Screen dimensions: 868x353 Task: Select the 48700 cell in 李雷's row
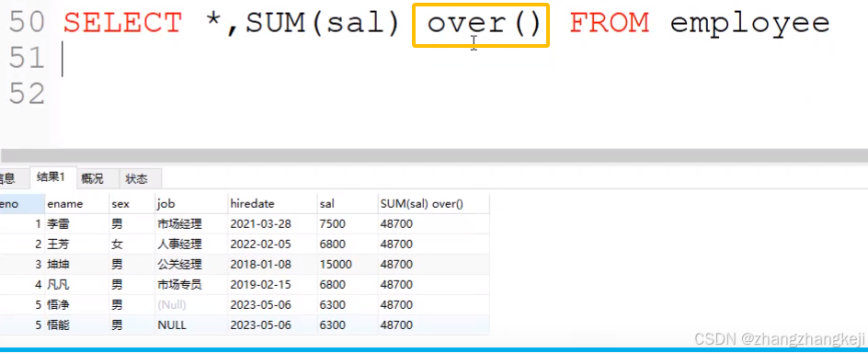point(433,224)
